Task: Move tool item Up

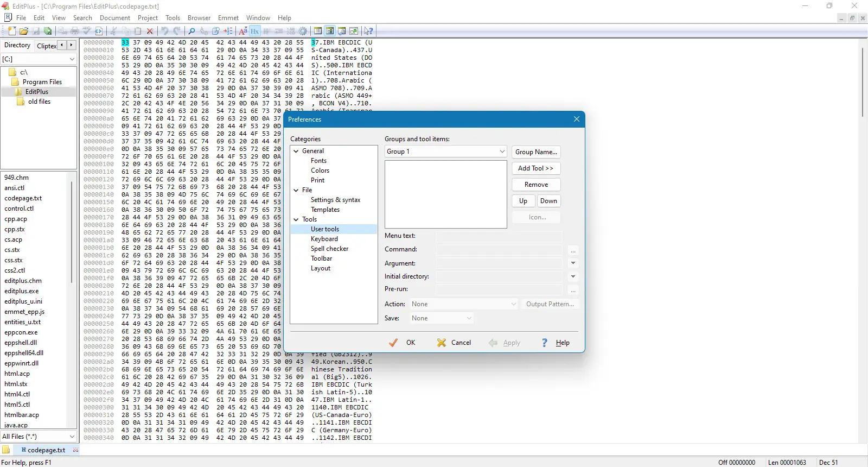Action: click(523, 201)
